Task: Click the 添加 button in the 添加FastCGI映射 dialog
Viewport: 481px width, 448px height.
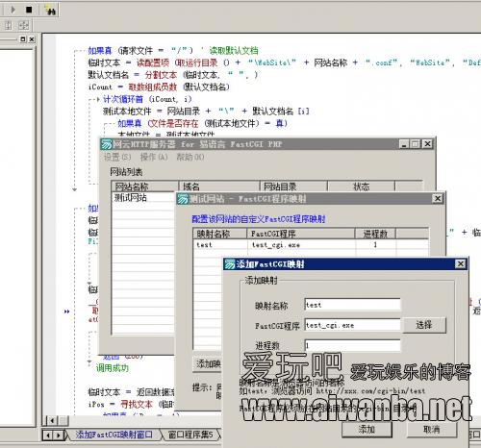Action: (367, 429)
